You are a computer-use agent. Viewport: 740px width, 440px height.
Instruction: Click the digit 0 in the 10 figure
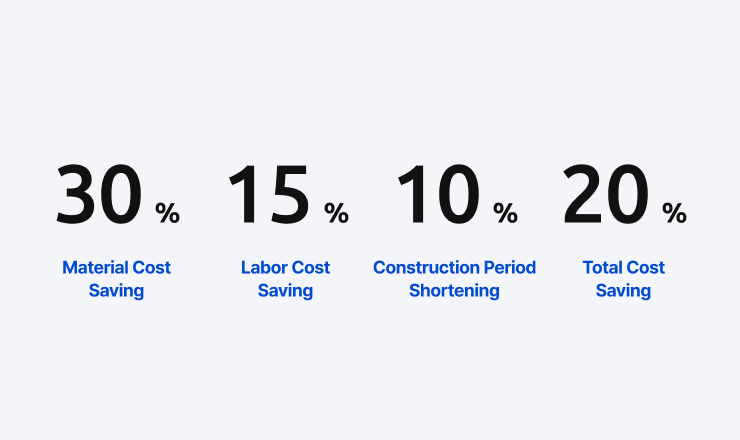pos(459,193)
